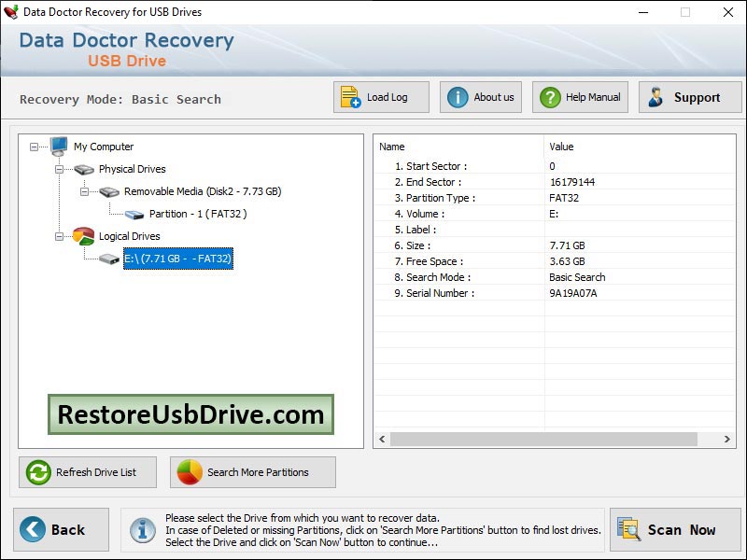Click the Refresh Drive List circular arrow icon
Viewport: 747px width, 560px height.
point(38,472)
